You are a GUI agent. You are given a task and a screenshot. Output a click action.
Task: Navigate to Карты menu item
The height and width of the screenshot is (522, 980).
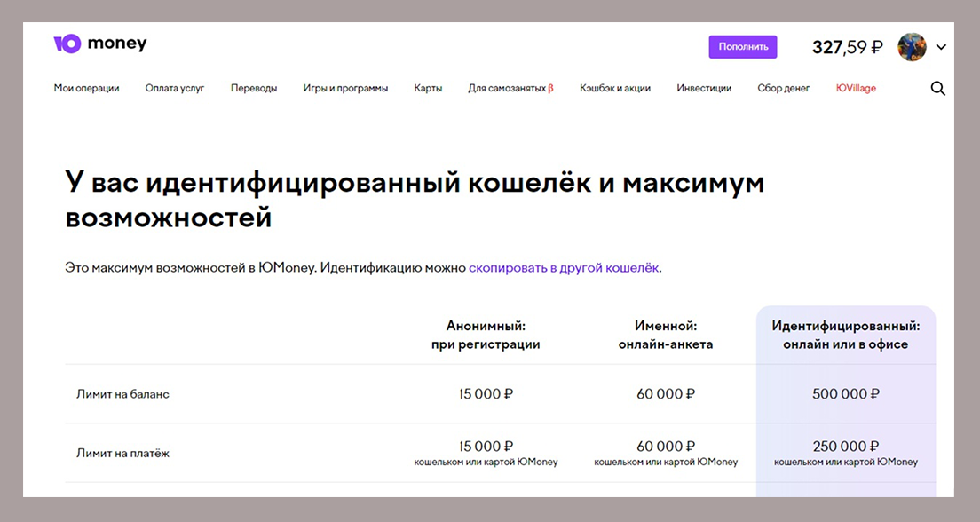[428, 89]
